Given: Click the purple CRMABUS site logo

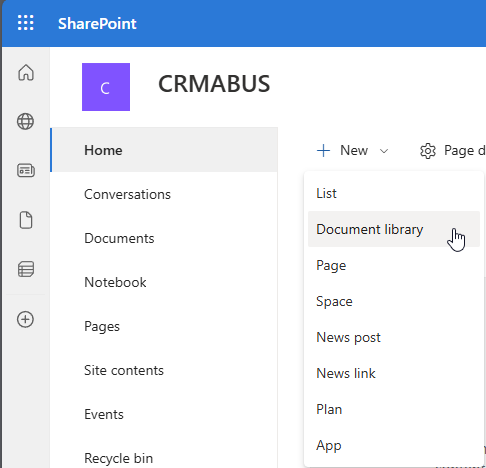Looking at the screenshot, I should pyautogui.click(x=106, y=87).
